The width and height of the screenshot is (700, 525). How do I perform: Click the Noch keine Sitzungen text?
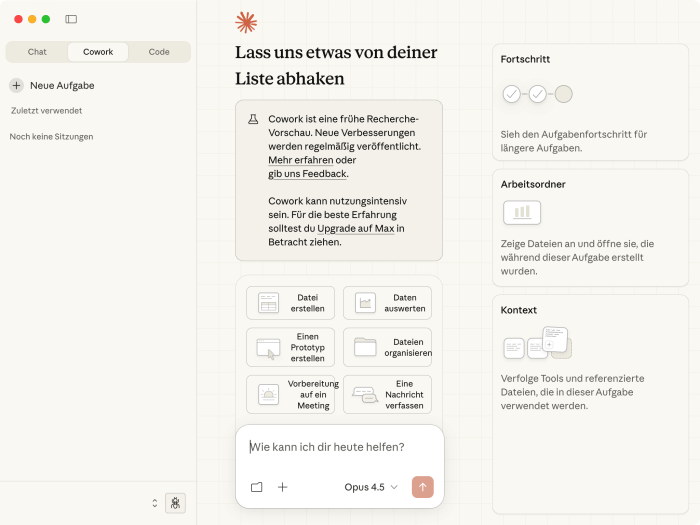pyautogui.click(x=51, y=137)
